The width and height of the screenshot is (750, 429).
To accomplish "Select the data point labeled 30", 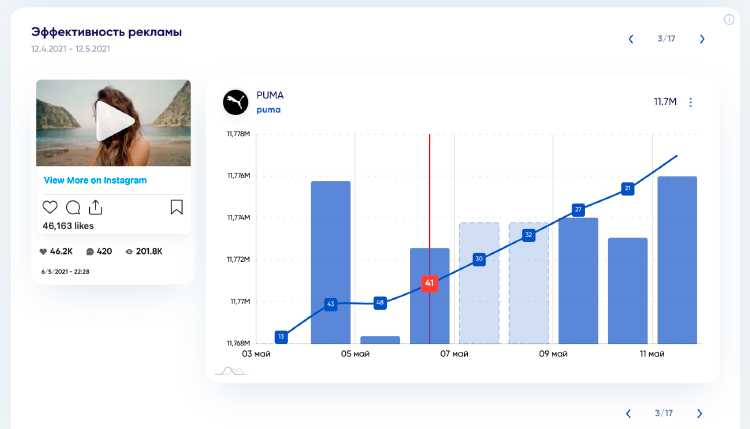I will click(479, 259).
